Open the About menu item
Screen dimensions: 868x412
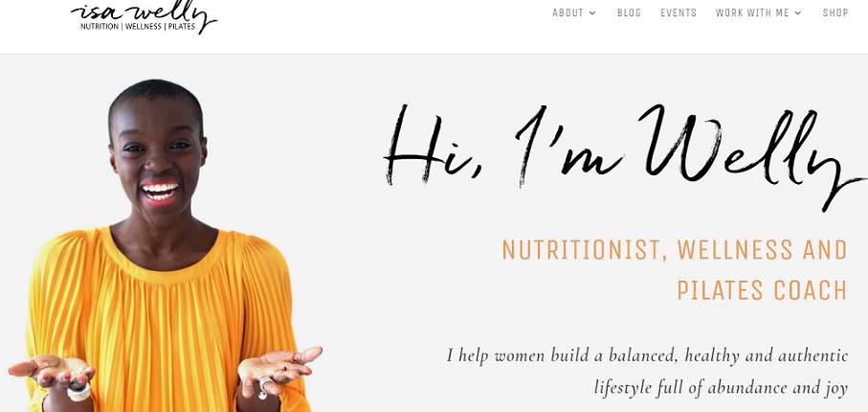click(568, 12)
